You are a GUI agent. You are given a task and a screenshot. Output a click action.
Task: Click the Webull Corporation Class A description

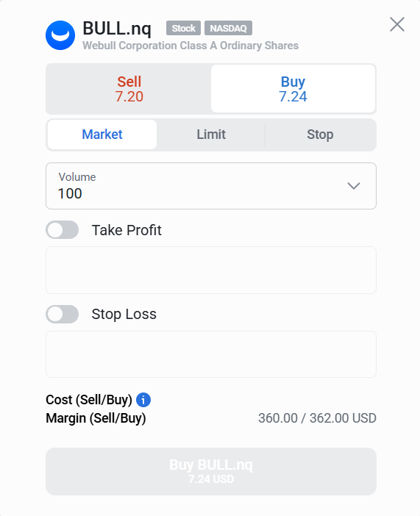pyautogui.click(x=191, y=46)
